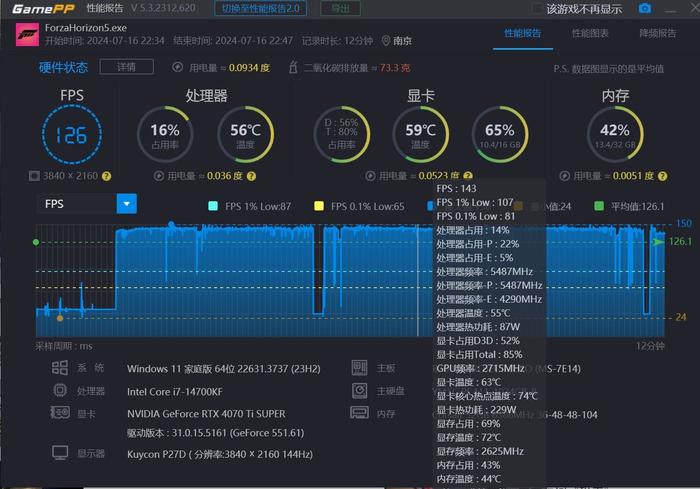Click the help icon beside processor power usage

[251, 176]
